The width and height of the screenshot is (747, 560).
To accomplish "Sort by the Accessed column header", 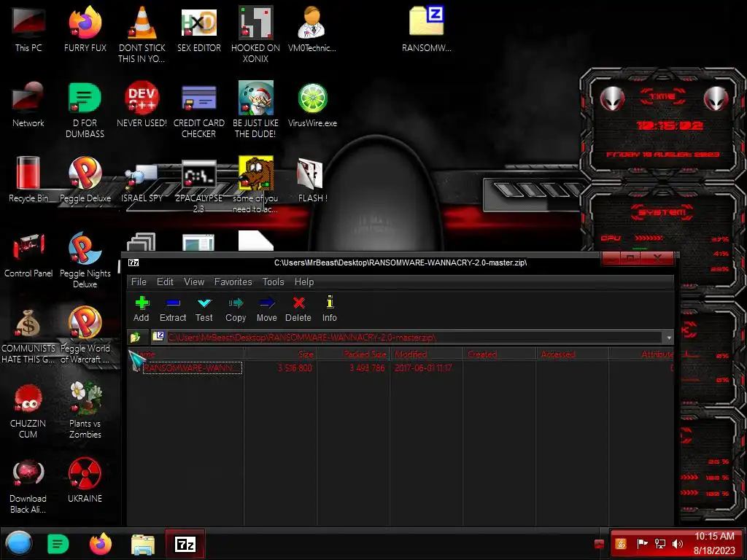I will point(573,354).
